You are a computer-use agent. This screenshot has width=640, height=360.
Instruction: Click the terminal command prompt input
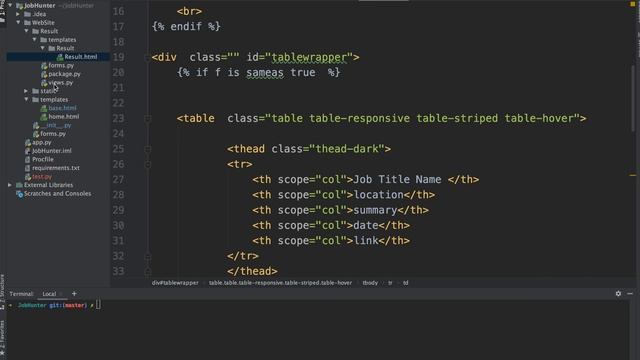[98, 305]
